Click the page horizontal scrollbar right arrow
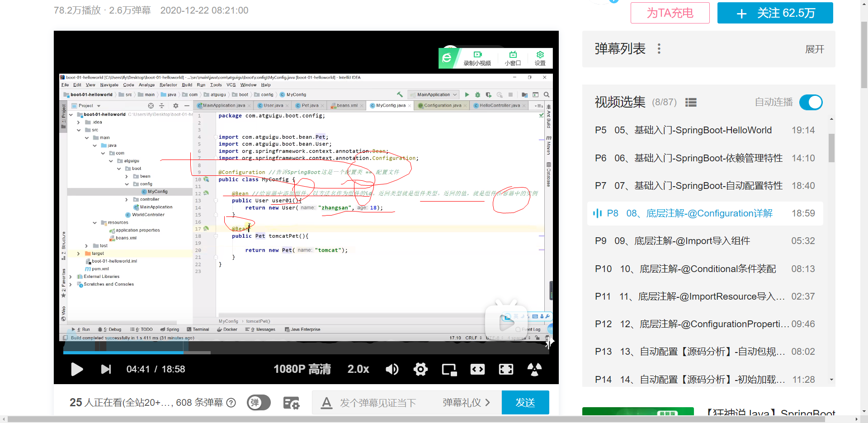This screenshot has width=868, height=423. [x=856, y=419]
